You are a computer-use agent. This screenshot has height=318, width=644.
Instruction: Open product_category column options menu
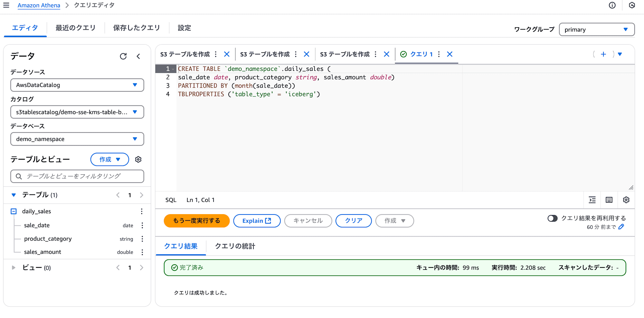point(142,239)
